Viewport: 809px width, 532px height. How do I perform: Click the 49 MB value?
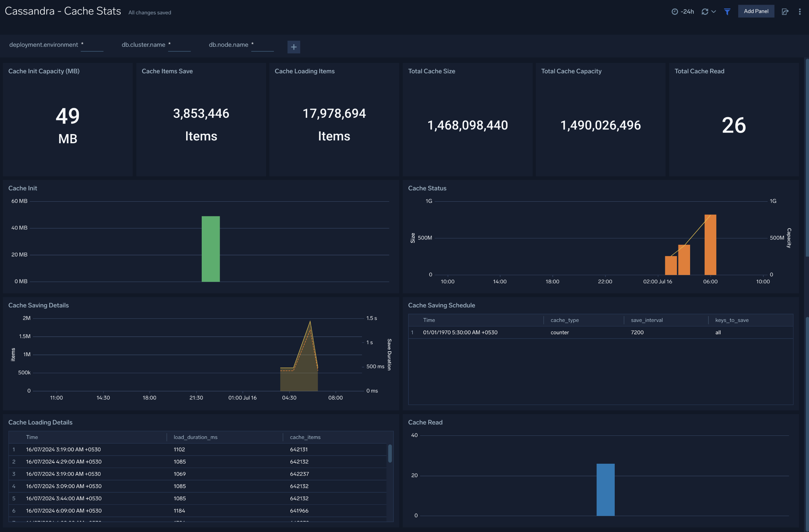[x=68, y=125]
